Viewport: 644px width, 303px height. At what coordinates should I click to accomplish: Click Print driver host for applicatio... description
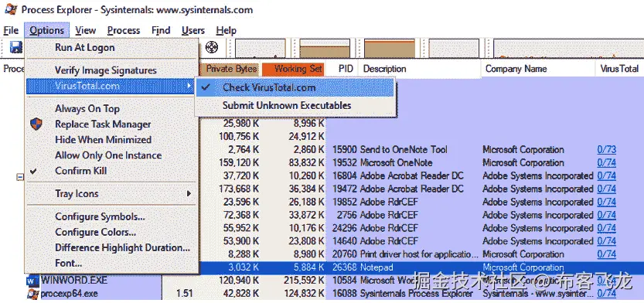point(419,254)
